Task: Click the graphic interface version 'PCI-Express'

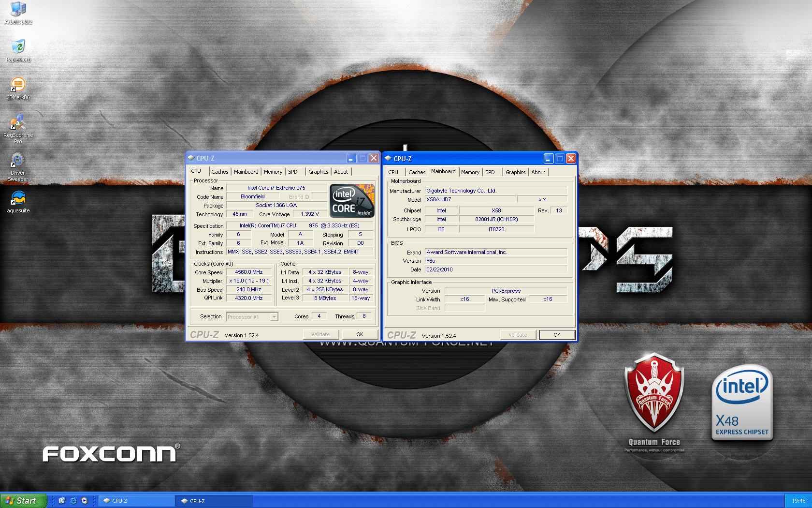Action: [x=506, y=291]
